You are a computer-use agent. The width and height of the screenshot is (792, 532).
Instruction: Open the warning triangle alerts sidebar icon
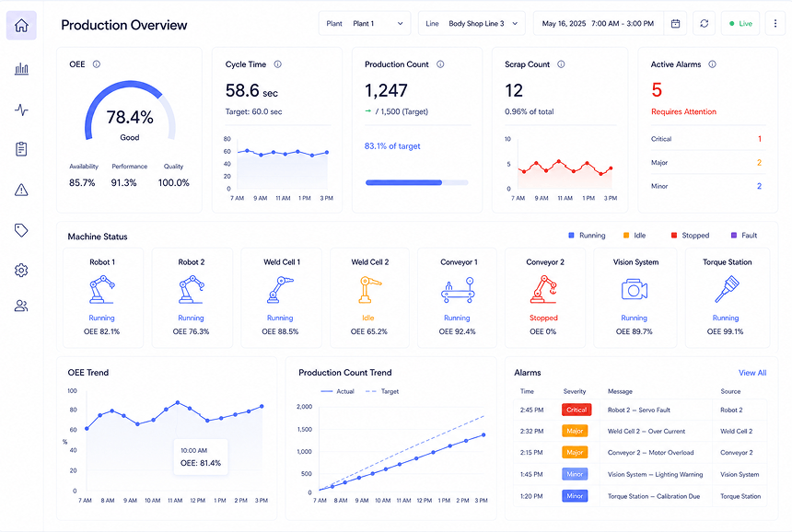21,190
